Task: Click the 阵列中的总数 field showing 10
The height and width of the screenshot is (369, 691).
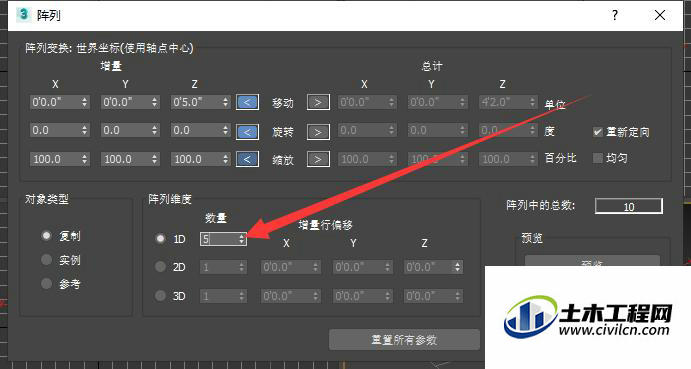Action: point(629,206)
